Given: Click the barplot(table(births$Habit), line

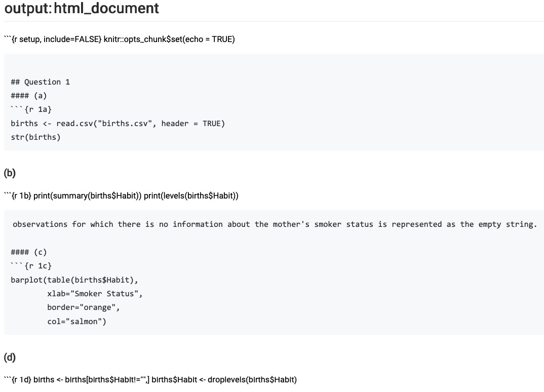Looking at the screenshot, I should coord(74,280).
